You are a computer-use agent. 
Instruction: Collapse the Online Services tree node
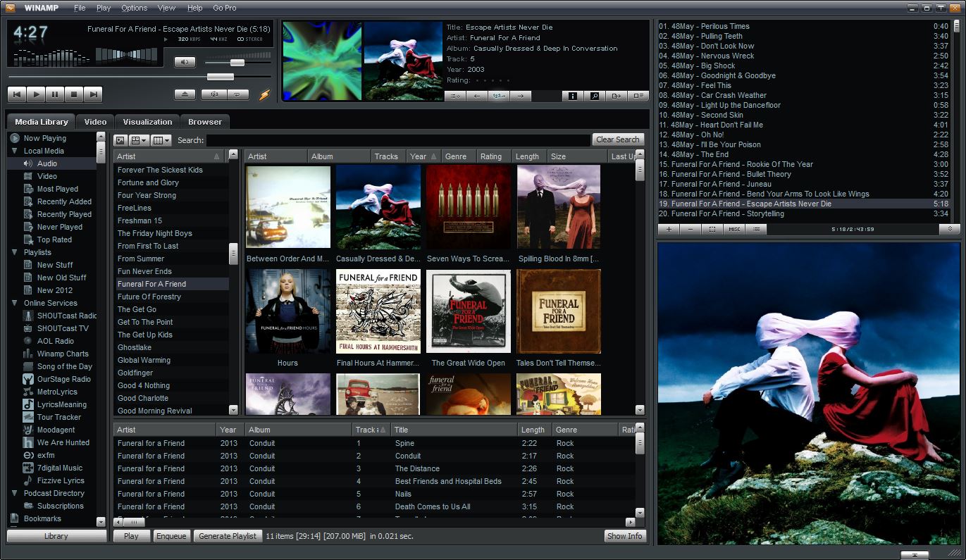[14, 303]
